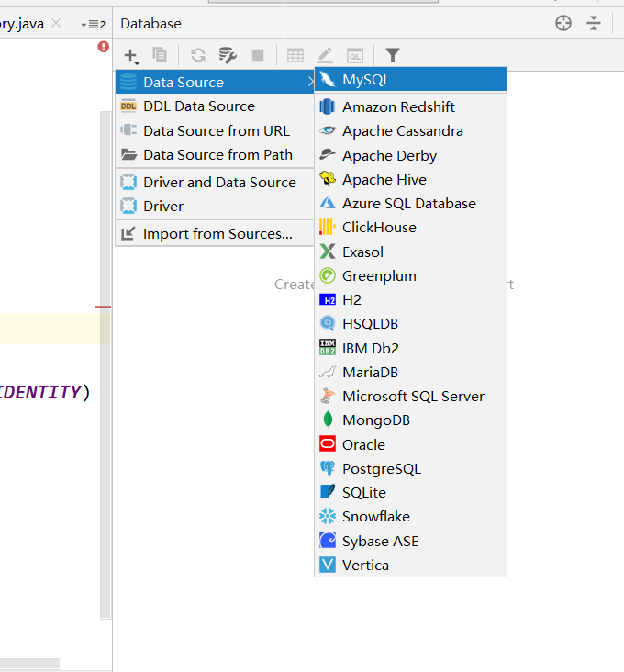
Task: Open the hidden tabs dropdown showing 2
Action: coord(94,25)
